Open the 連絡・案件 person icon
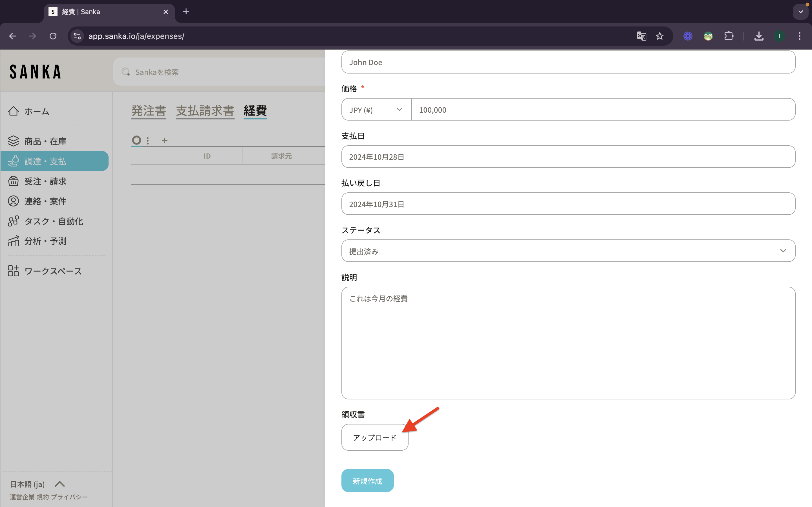Image resolution: width=812 pixels, height=507 pixels. tap(14, 201)
